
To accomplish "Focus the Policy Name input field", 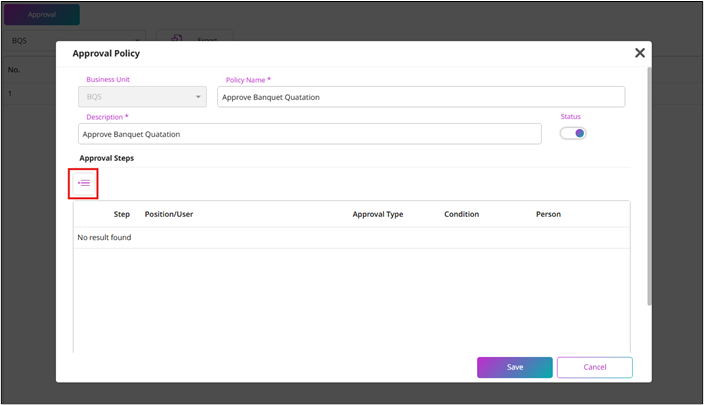I will [421, 97].
